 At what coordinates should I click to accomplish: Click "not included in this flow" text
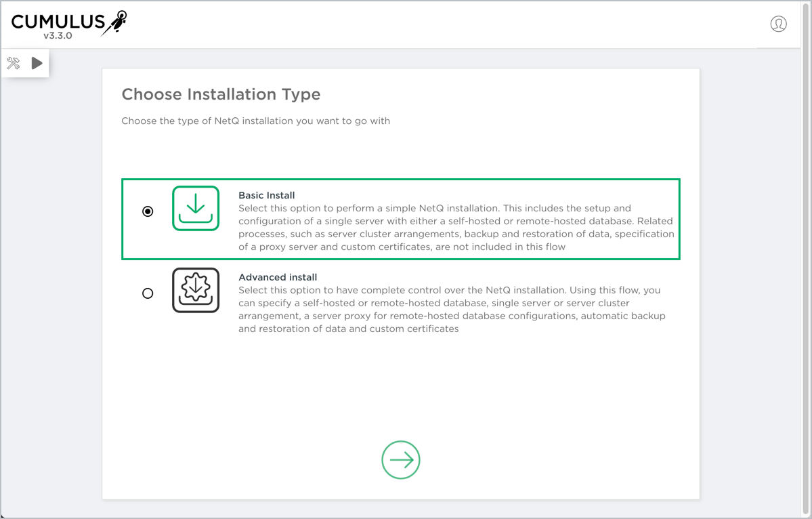click(508, 247)
